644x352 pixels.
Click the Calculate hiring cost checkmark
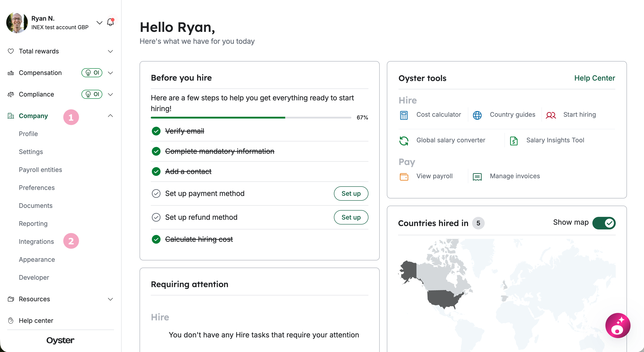[156, 240]
